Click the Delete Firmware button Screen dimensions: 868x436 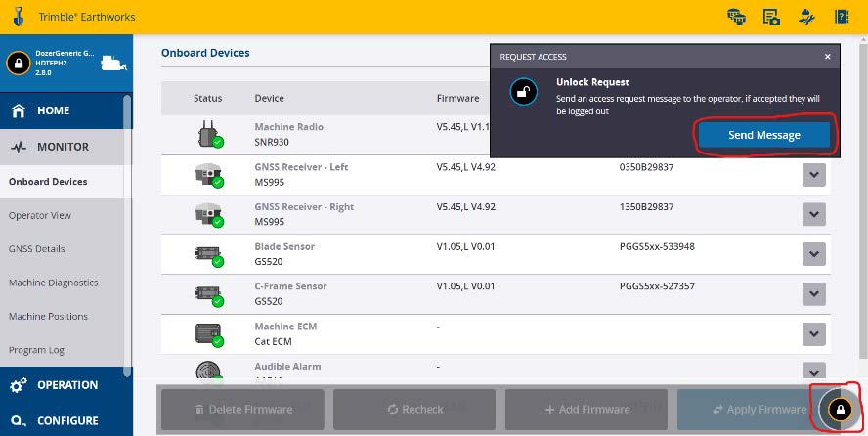(x=242, y=410)
